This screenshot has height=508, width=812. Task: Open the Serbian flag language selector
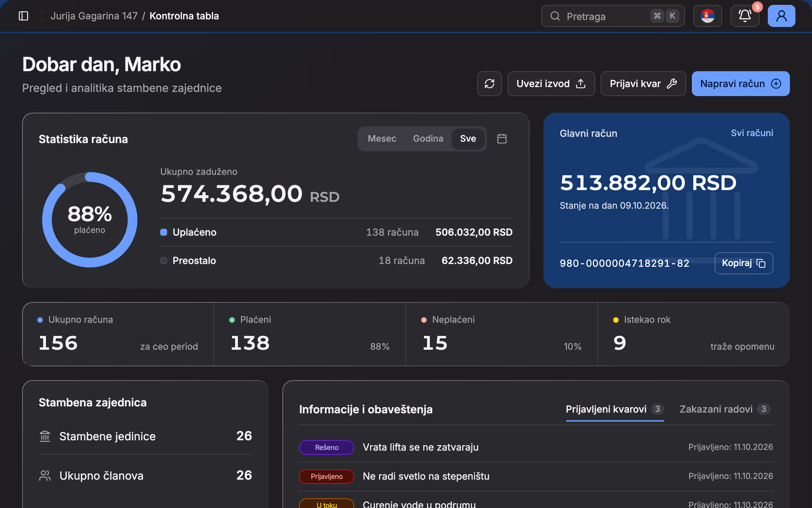(x=707, y=16)
